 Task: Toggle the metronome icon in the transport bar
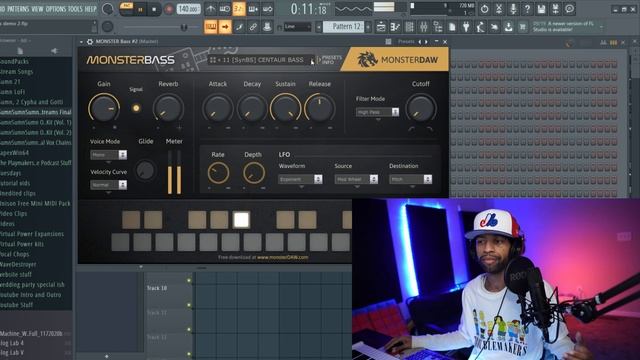211,9
